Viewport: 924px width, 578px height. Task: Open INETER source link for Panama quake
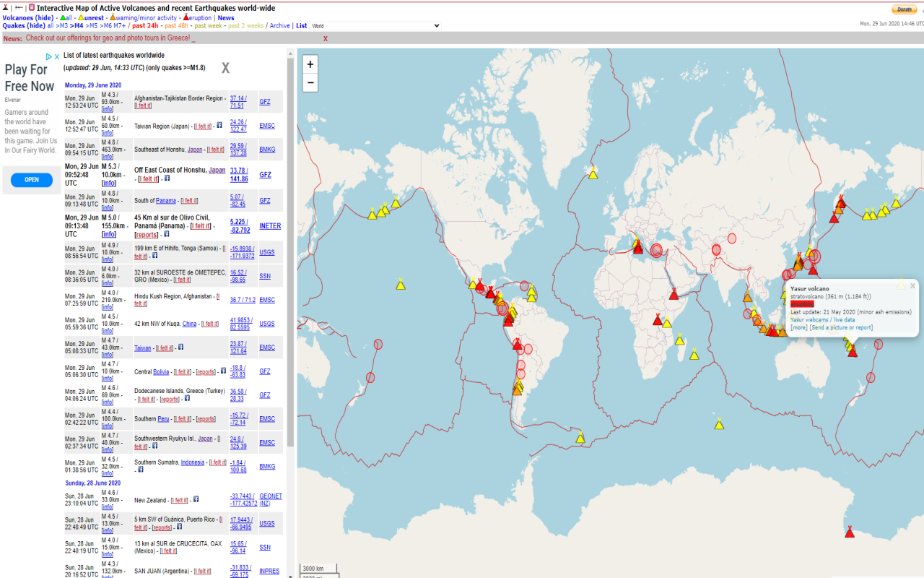tap(270, 226)
